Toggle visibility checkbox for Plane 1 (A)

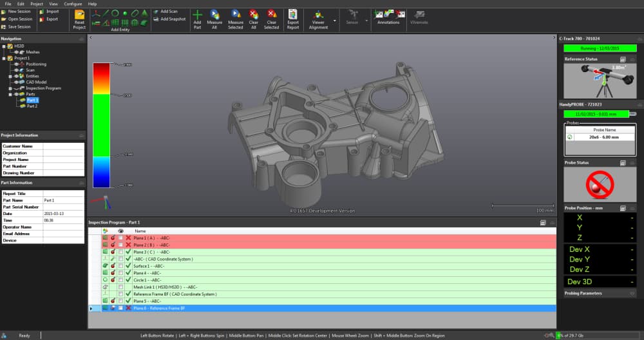pos(120,238)
